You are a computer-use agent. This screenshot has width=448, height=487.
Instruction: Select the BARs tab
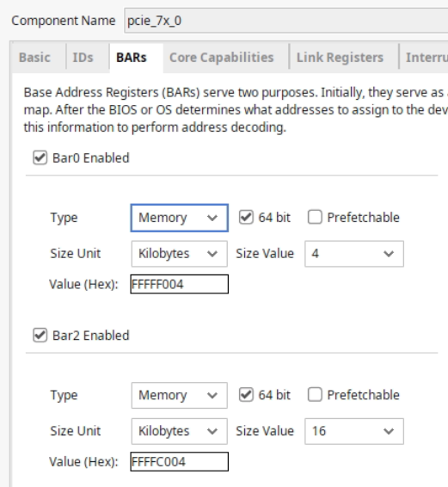tap(132, 58)
